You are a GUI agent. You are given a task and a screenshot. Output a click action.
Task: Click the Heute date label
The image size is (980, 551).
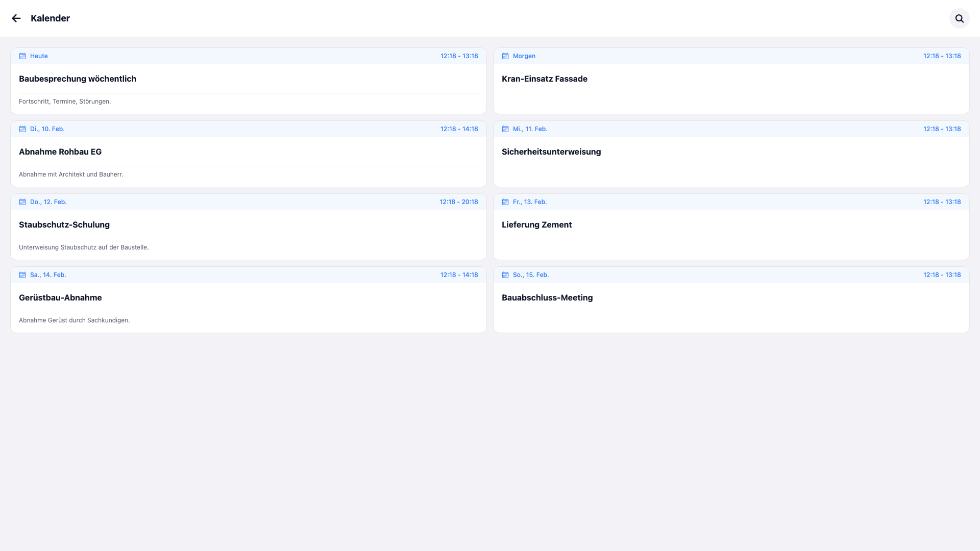point(39,56)
